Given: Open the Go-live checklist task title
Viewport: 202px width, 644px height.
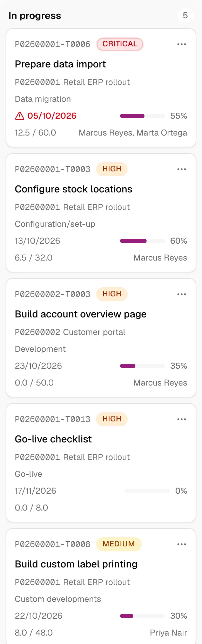Looking at the screenshot, I should [x=53, y=439].
